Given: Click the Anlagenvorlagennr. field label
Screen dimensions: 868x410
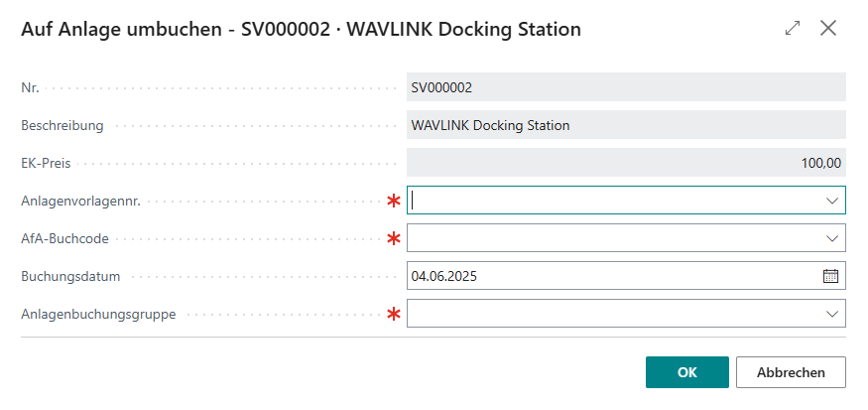Looking at the screenshot, I should click(x=80, y=201).
